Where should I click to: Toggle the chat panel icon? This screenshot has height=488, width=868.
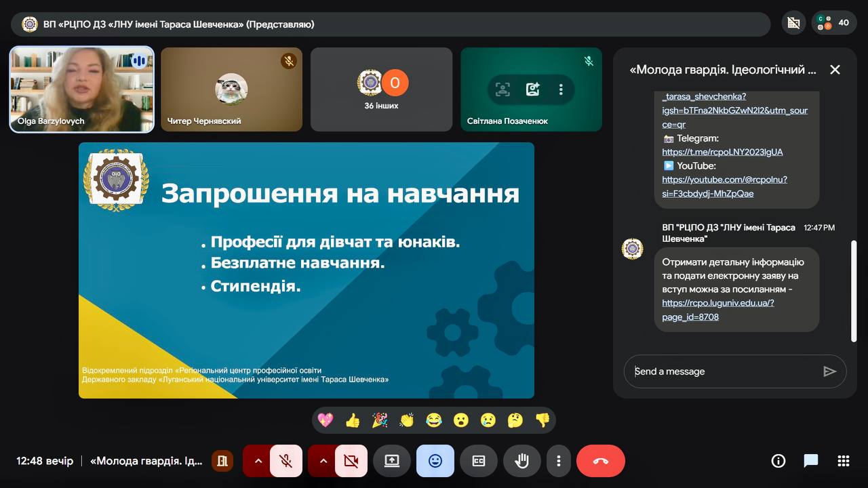tap(811, 461)
